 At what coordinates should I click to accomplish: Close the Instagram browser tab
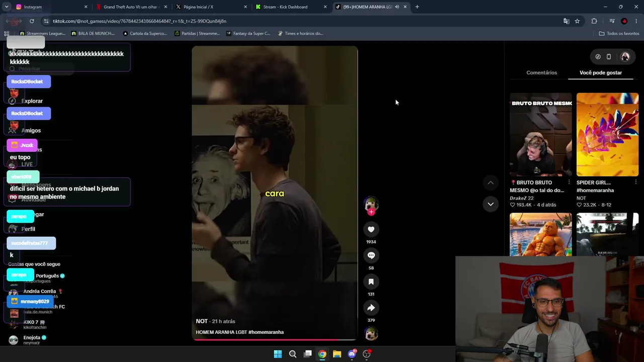click(x=86, y=7)
